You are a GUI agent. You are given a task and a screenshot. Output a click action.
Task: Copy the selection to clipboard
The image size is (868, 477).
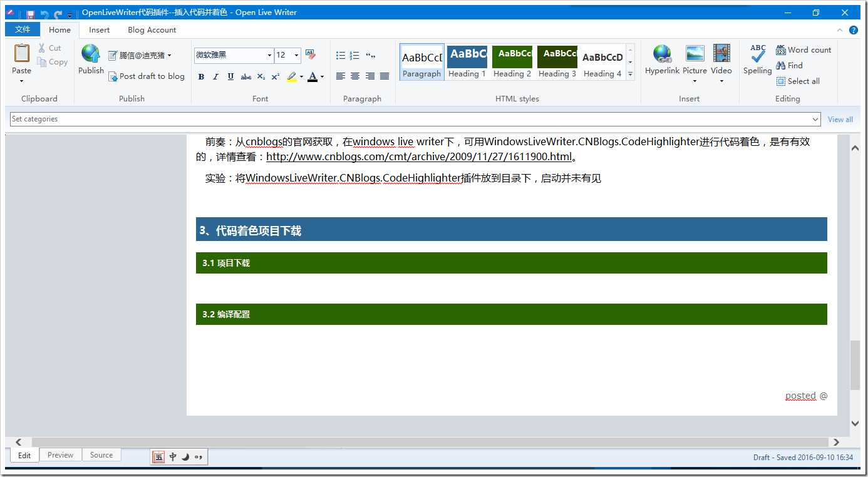(53, 62)
